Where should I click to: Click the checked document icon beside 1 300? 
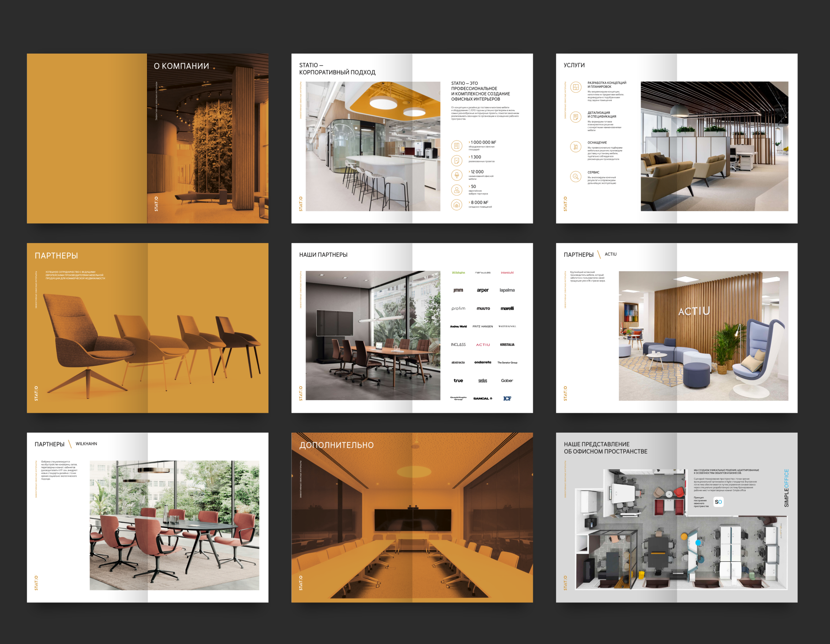pyautogui.click(x=456, y=161)
